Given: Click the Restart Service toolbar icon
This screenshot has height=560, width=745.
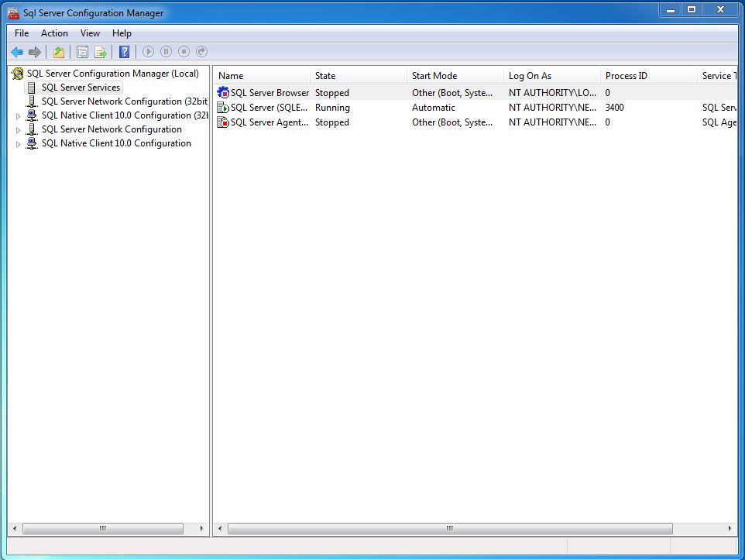Looking at the screenshot, I should click(x=202, y=51).
